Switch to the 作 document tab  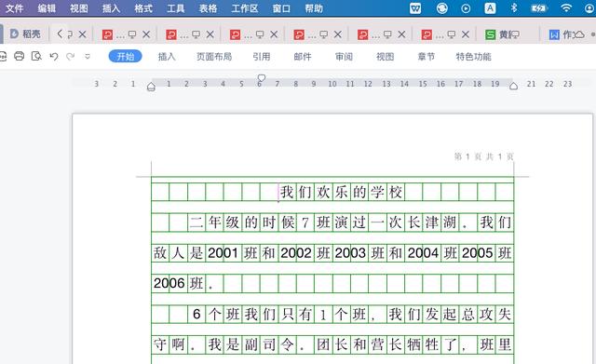coord(567,34)
